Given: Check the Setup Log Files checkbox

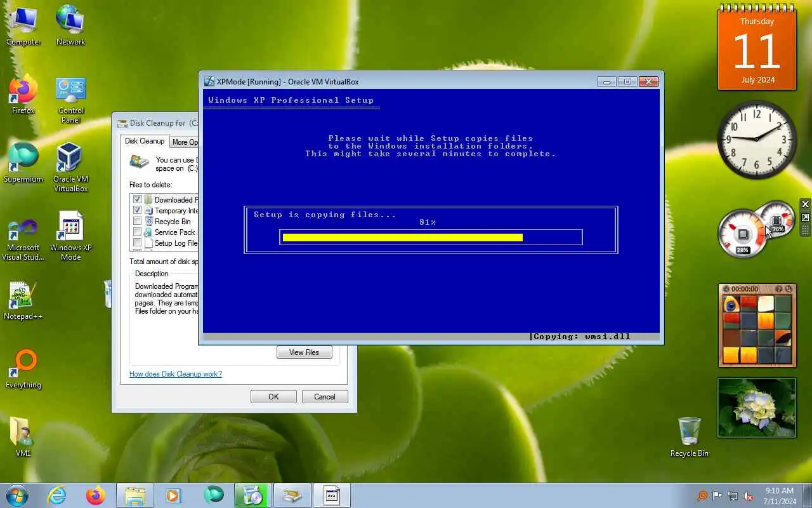Looking at the screenshot, I should pyautogui.click(x=137, y=243).
